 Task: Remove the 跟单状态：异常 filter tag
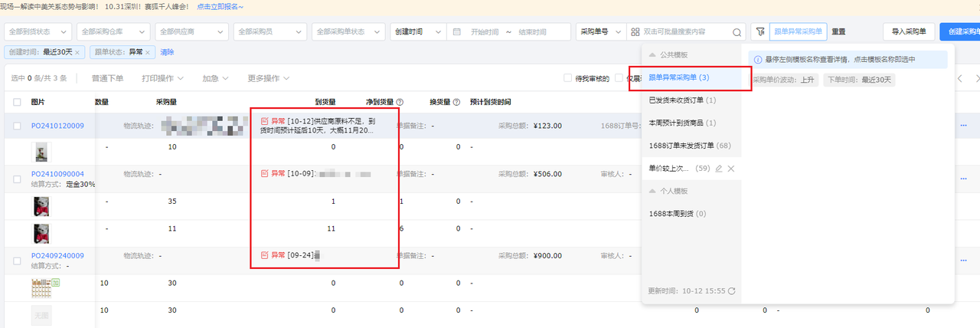click(148, 52)
